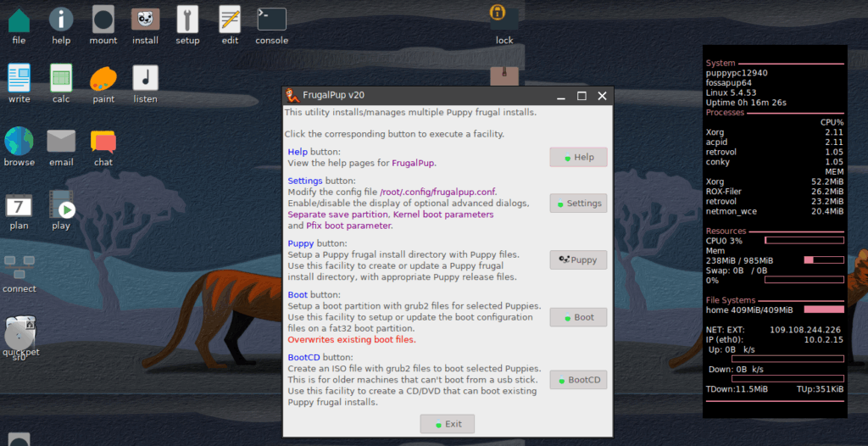The width and height of the screenshot is (868, 446).
Task: Click the FrugalPup v20 window title
Action: 333,95
